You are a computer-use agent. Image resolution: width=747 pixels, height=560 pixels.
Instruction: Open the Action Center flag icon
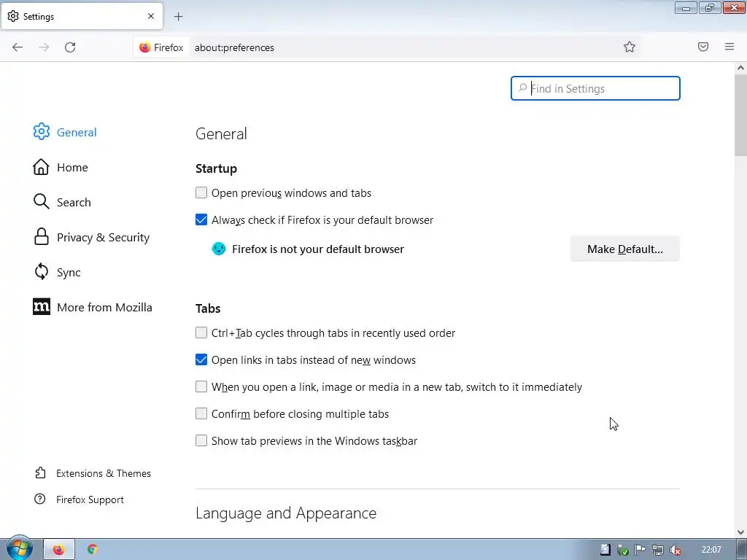click(x=640, y=550)
